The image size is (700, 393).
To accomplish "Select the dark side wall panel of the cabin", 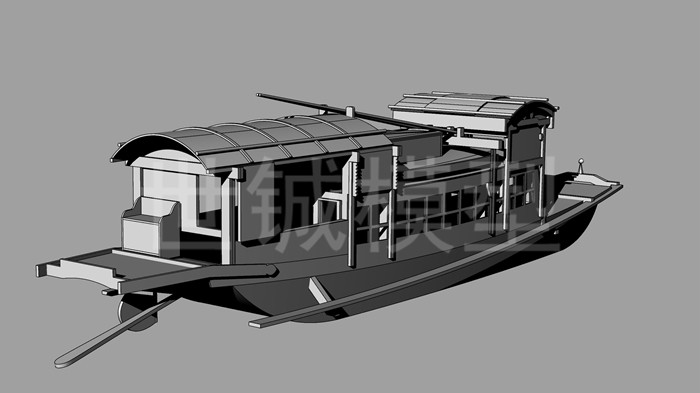I will click(x=290, y=201).
